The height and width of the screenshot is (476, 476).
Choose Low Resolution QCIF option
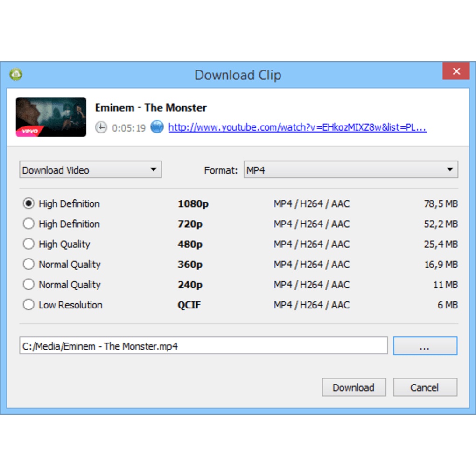29,305
